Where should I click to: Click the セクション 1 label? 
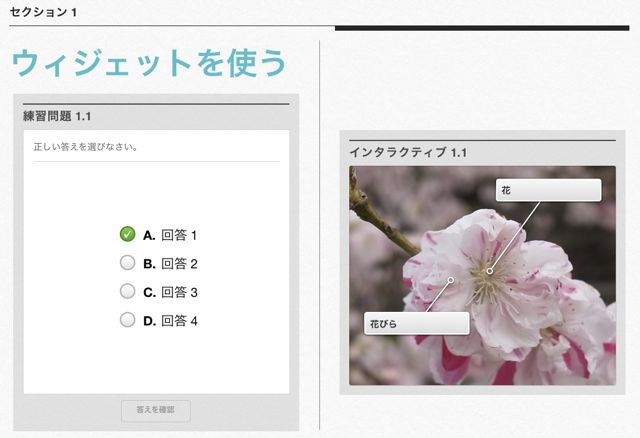(43, 12)
